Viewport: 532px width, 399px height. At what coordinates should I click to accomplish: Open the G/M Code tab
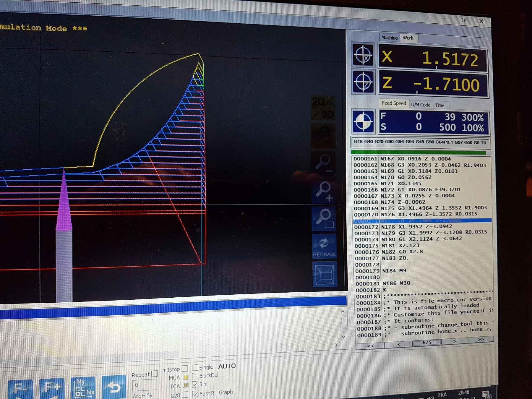421,105
